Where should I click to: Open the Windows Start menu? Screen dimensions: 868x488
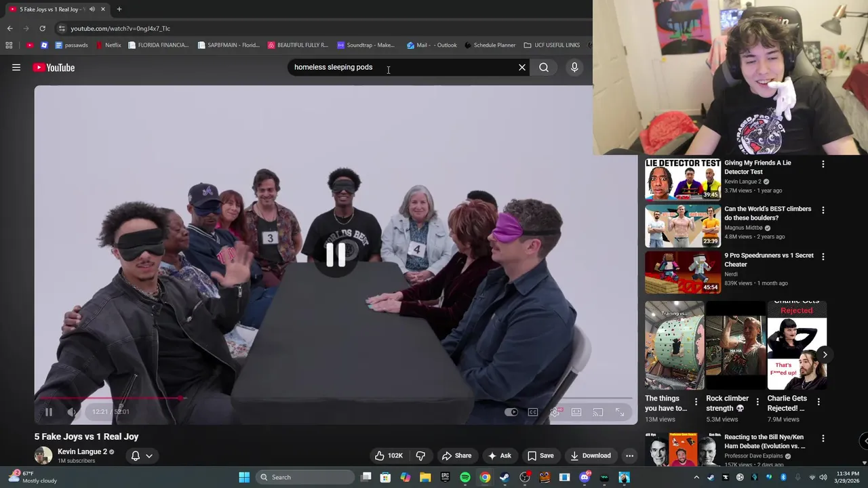244,477
